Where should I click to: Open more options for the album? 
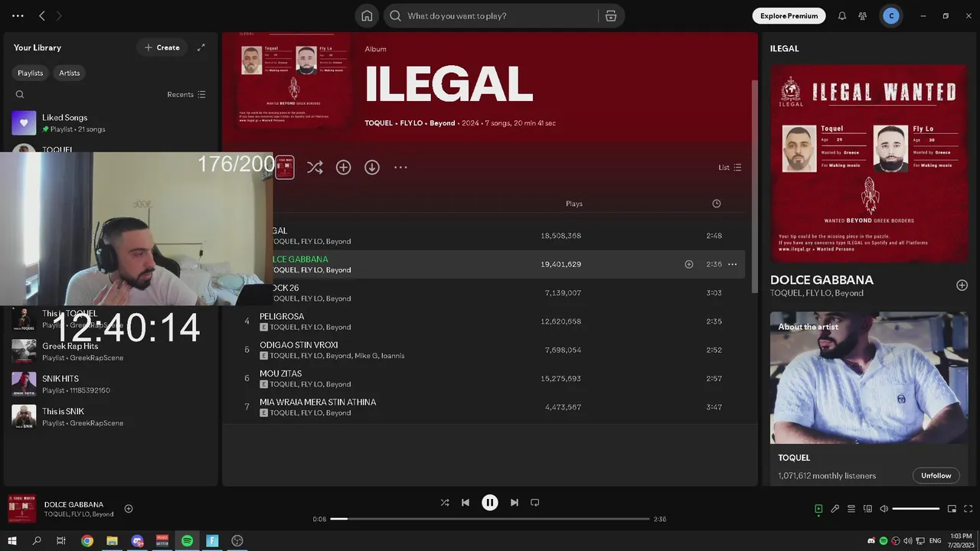point(400,167)
